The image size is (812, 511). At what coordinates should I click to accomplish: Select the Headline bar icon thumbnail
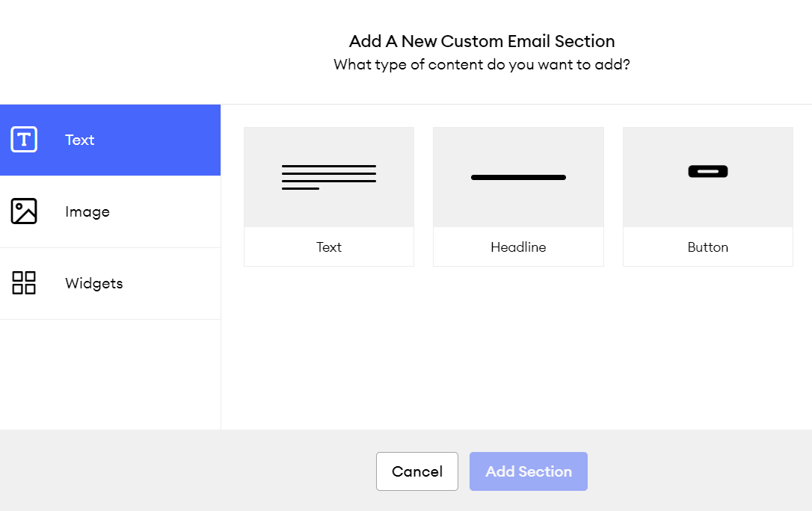pos(518,177)
